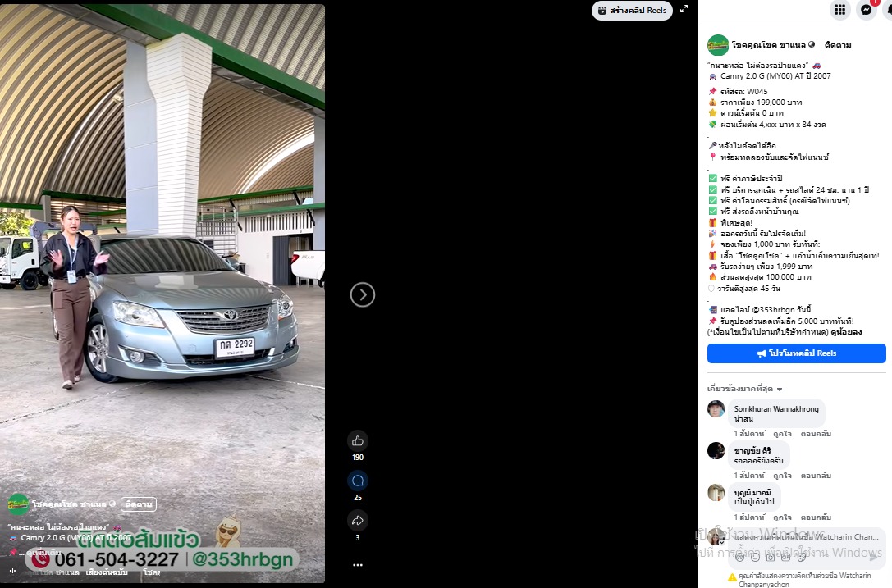Reply to the Somkhuran Wannakhrong comment
This screenshot has width=892, height=588.
[x=816, y=434]
